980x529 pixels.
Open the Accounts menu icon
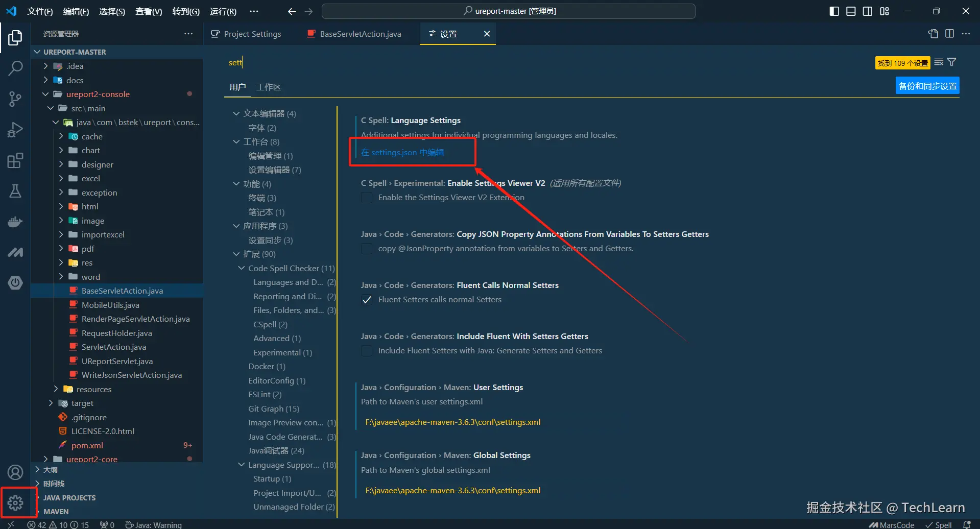tap(15, 473)
